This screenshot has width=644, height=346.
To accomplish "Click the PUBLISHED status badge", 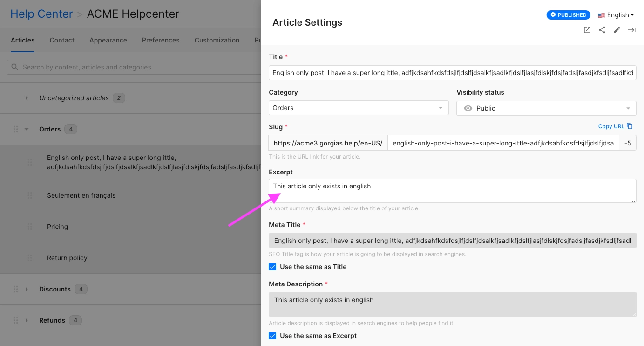I will [568, 14].
